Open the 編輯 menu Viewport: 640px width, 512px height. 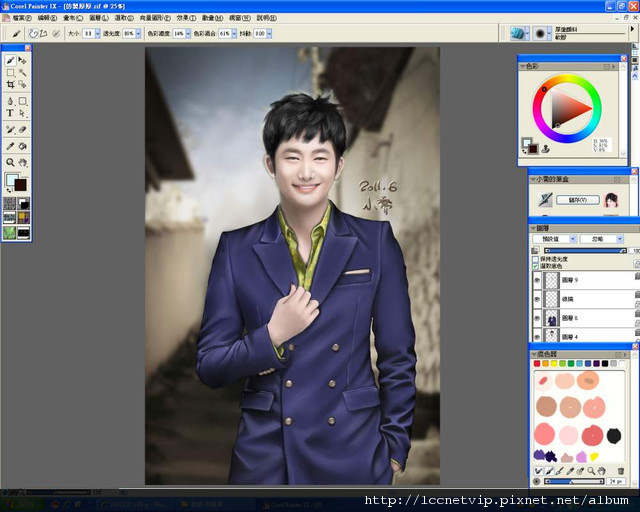tap(47, 18)
